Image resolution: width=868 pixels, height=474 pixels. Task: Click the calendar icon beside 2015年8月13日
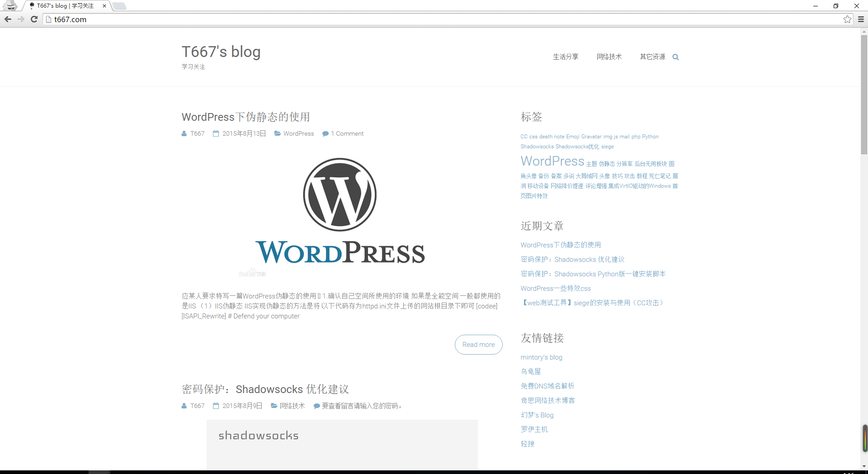pyautogui.click(x=216, y=133)
